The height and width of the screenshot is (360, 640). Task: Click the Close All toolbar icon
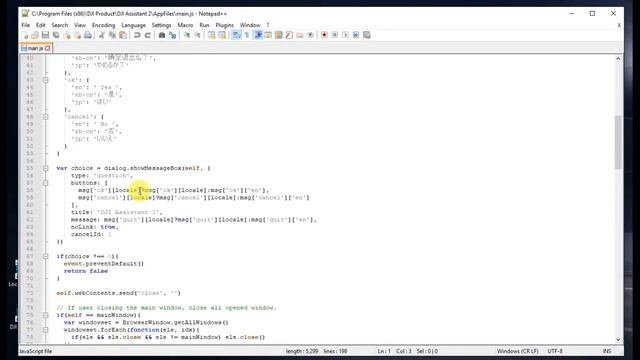pos(77,36)
